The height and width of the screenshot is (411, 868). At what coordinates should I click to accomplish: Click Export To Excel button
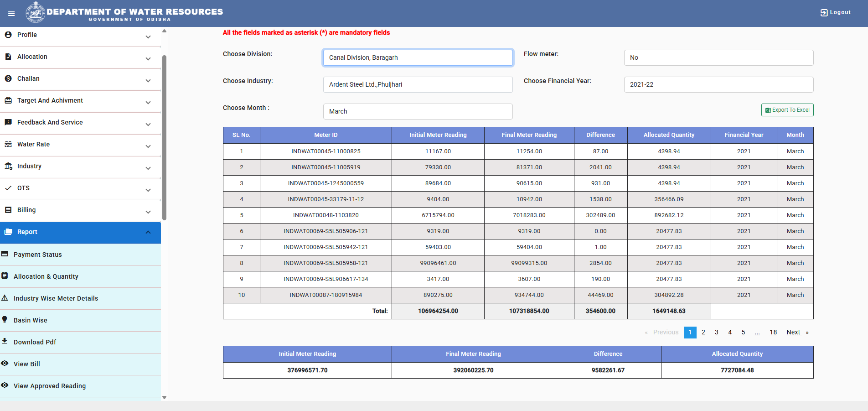(x=787, y=110)
